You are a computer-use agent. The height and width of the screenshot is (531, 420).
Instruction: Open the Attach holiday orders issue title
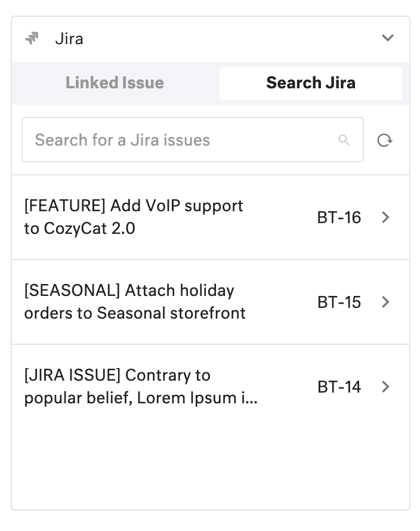135,302
